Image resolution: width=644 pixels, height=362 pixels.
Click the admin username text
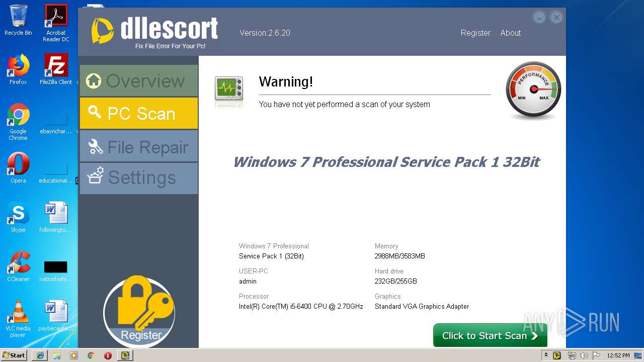248,281
